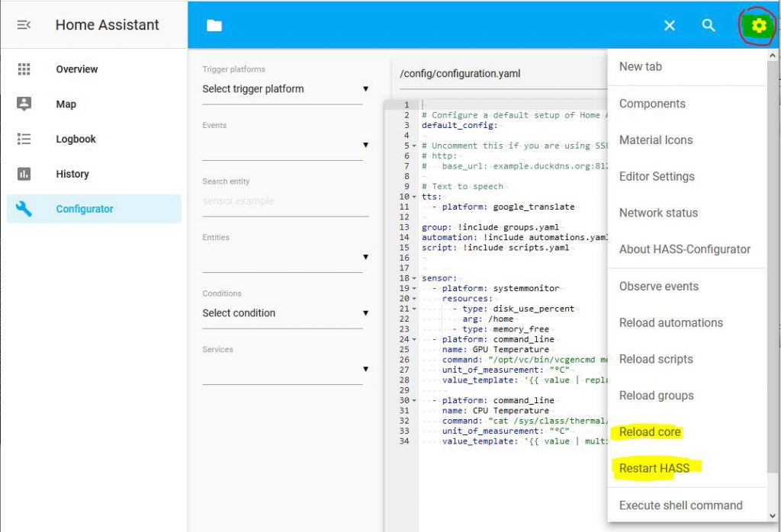Click the Overview grid icon

click(x=24, y=69)
